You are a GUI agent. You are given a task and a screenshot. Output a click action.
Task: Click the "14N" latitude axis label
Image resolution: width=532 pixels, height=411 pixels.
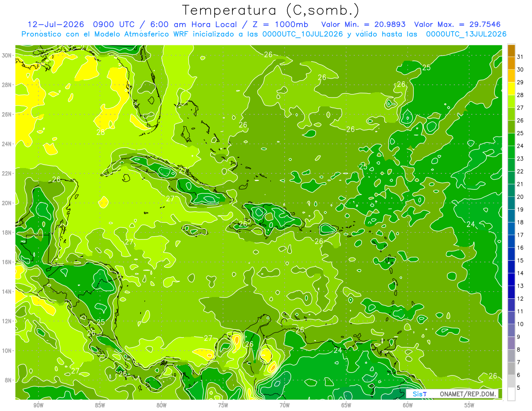pos(7,292)
